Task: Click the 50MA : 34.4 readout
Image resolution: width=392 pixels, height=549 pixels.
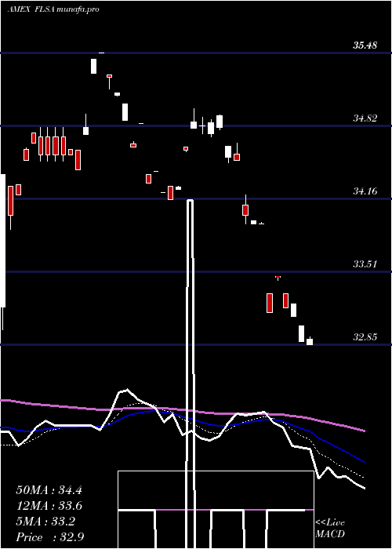Action: point(49,490)
